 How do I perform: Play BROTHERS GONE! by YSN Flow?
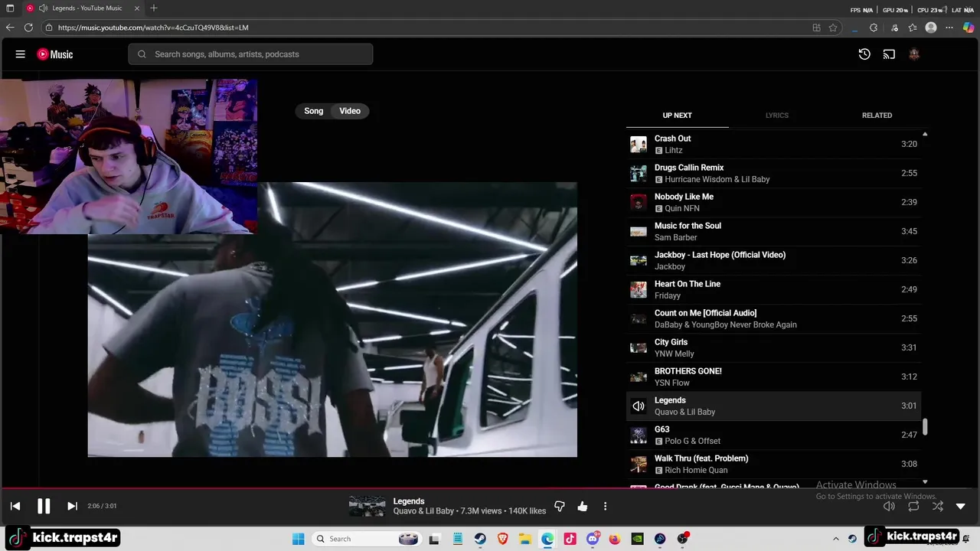click(773, 377)
